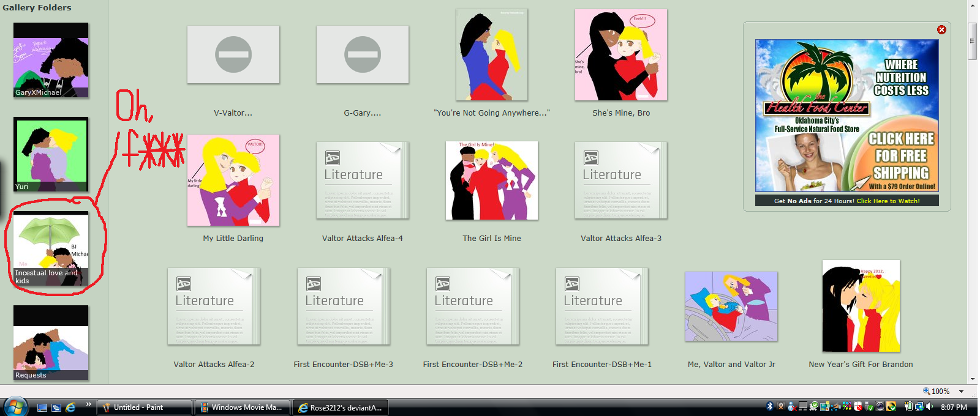Switch to the Untitled - Paint taskbar window

coord(145,407)
